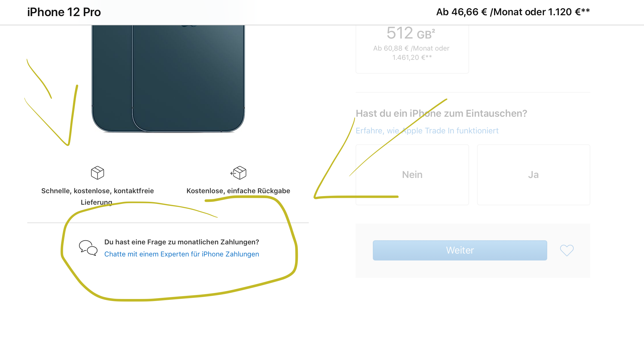This screenshot has height=345, width=644.
Task: Select Ja for iPhone trade-in
Action: [x=533, y=175]
